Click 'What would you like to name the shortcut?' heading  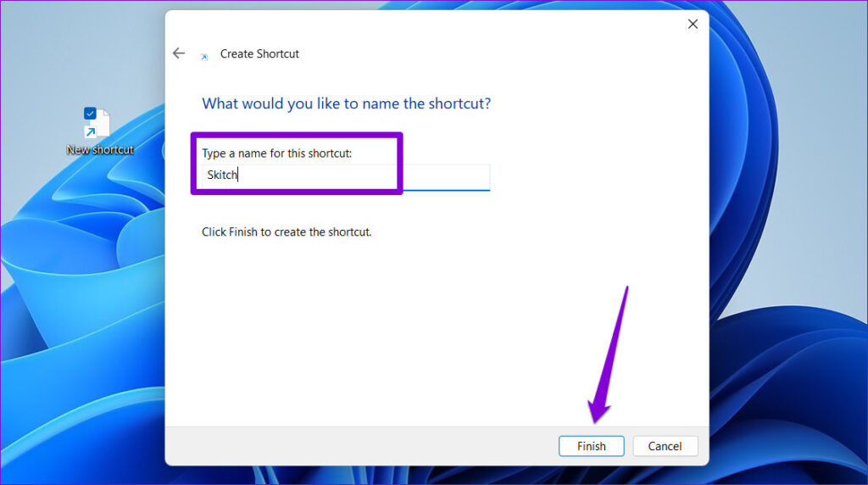347,103
